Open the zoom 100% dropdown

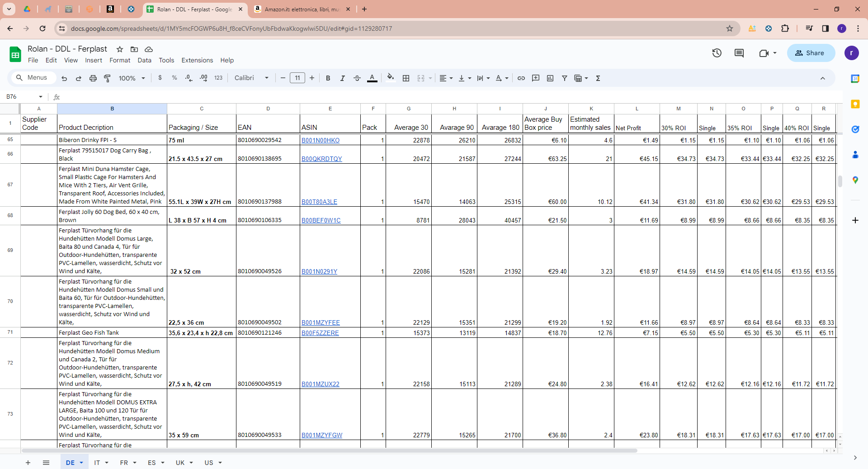[132, 78]
